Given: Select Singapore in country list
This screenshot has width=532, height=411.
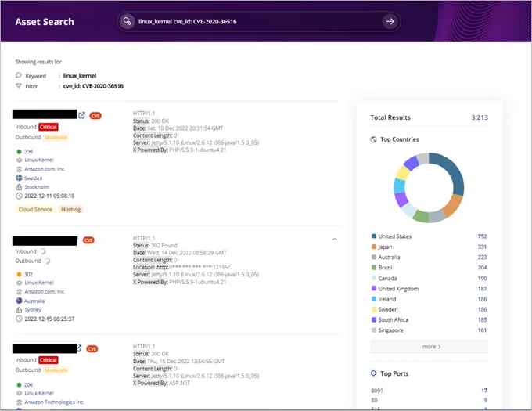Looking at the screenshot, I should pyautogui.click(x=391, y=330).
